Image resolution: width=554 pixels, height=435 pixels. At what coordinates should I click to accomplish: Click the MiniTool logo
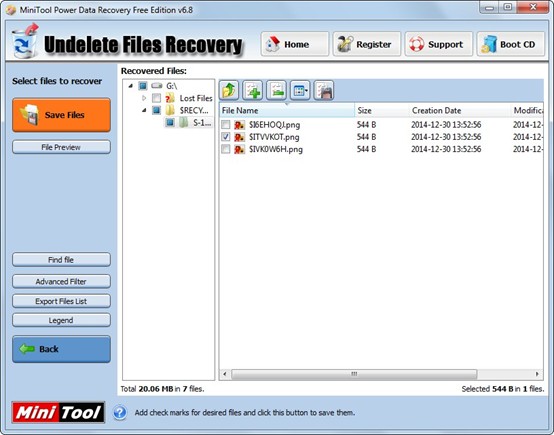pos(58,412)
